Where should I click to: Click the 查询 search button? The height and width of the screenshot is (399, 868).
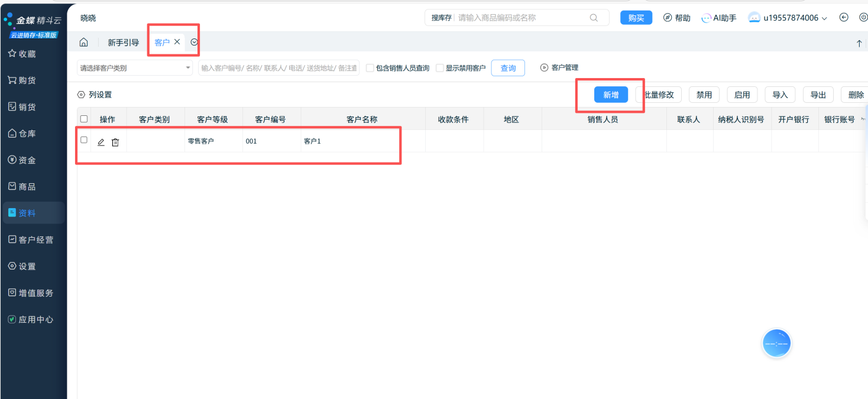coord(508,68)
